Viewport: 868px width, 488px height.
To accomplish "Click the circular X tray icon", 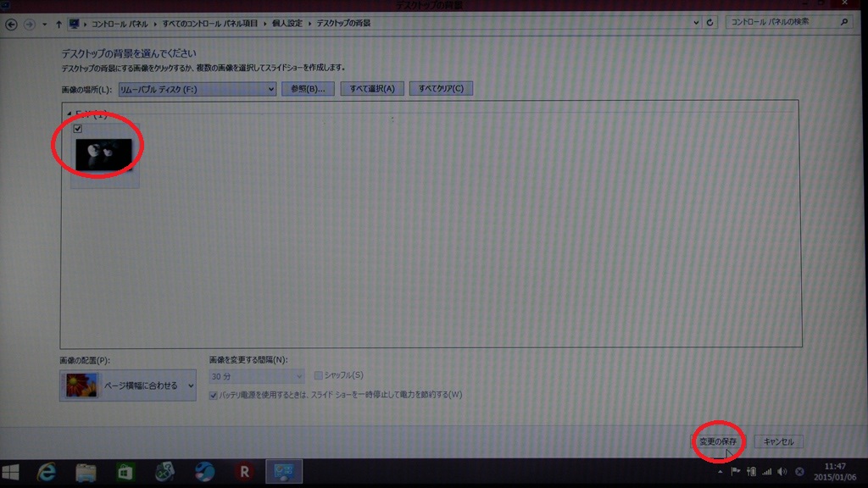I will tap(799, 471).
